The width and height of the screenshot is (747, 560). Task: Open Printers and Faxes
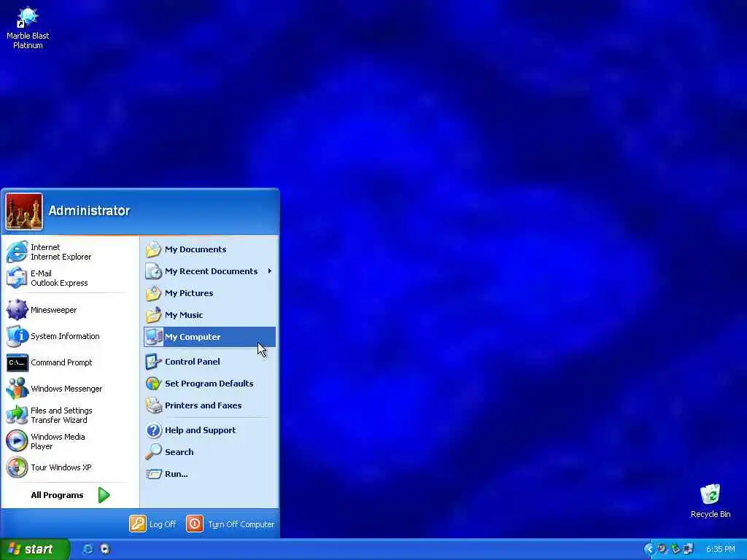[x=209, y=405]
